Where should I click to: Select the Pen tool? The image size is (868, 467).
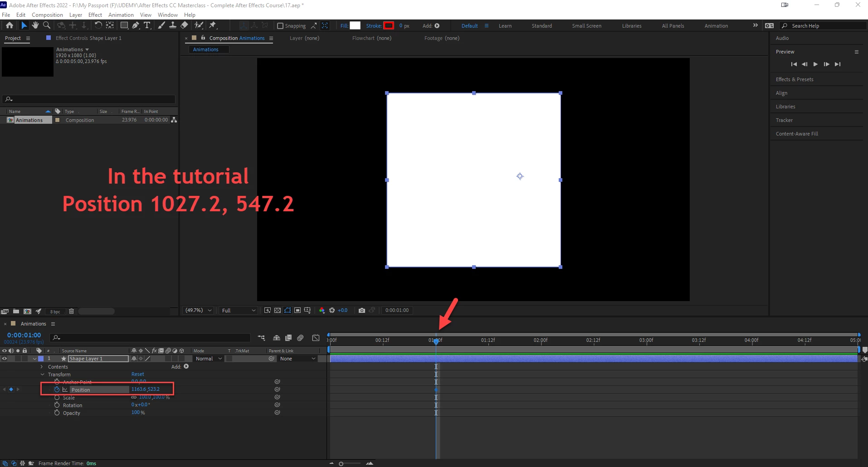click(136, 25)
